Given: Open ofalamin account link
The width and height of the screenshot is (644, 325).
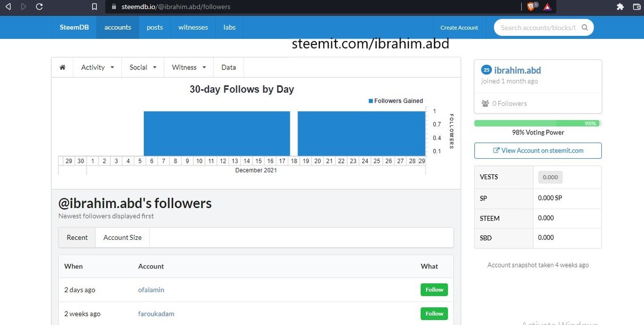Looking at the screenshot, I should tap(151, 290).
